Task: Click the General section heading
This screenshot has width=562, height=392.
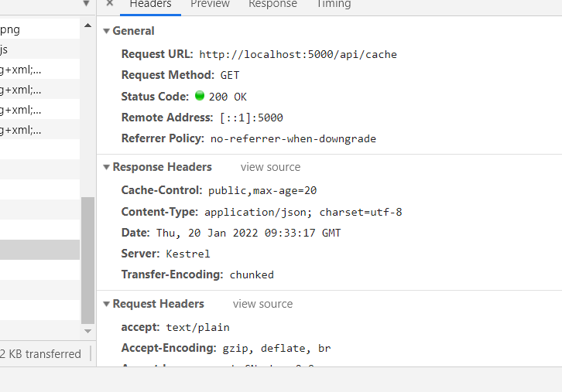Action: pos(133,31)
